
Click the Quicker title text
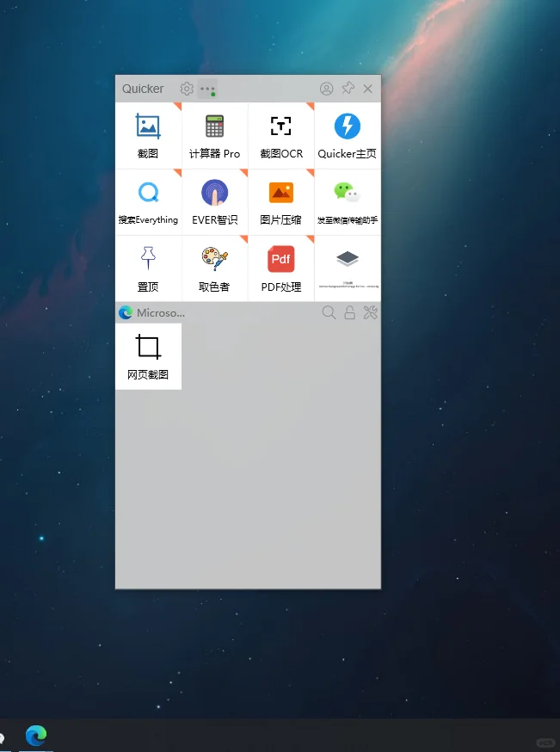143,89
